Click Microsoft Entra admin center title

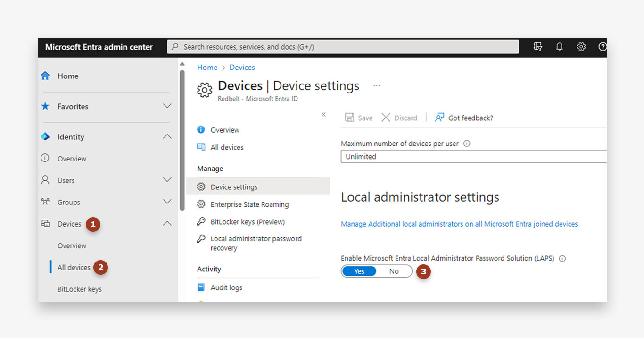coord(99,47)
